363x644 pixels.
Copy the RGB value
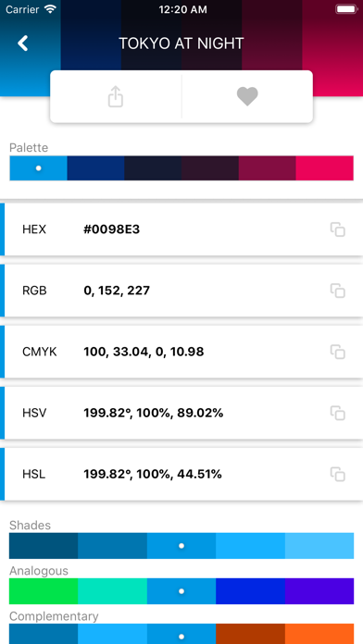[x=337, y=291]
